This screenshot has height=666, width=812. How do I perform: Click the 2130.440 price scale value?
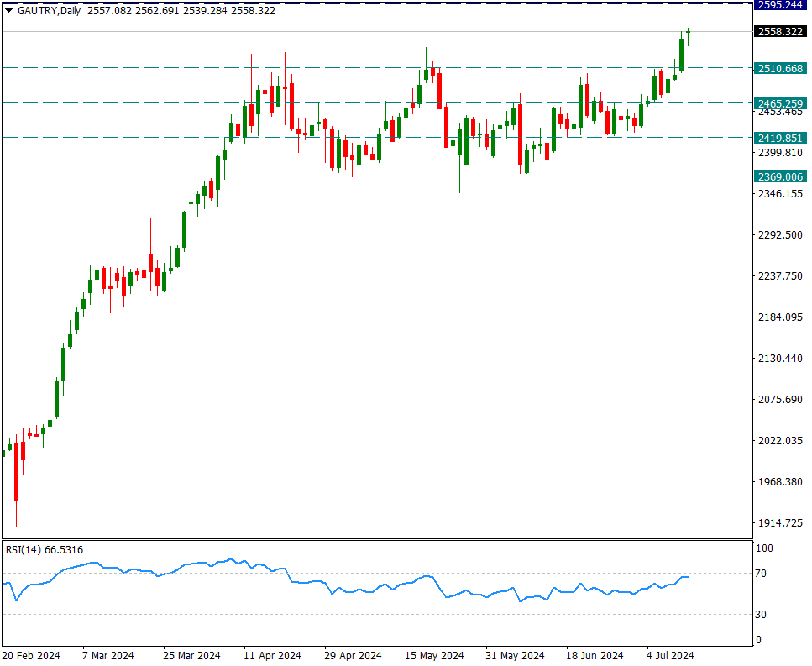point(780,359)
